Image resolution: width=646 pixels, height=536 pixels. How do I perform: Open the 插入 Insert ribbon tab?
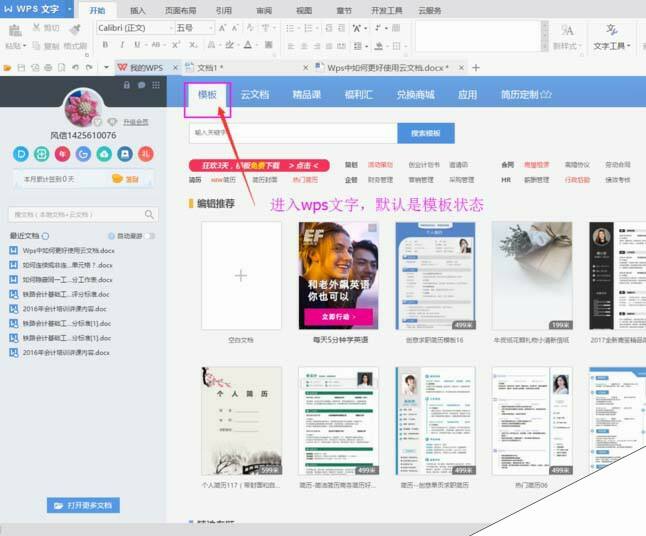click(x=138, y=10)
